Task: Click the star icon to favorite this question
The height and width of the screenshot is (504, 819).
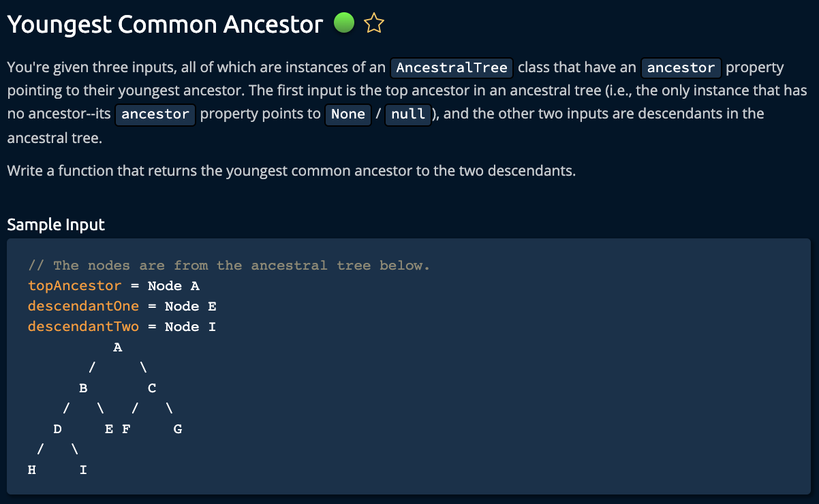Action: click(x=374, y=25)
